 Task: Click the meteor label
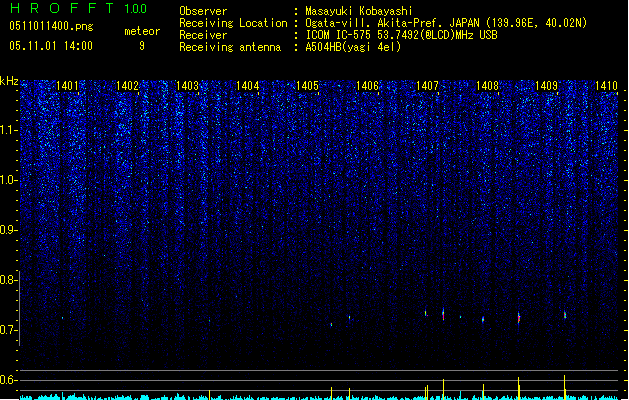(x=142, y=31)
